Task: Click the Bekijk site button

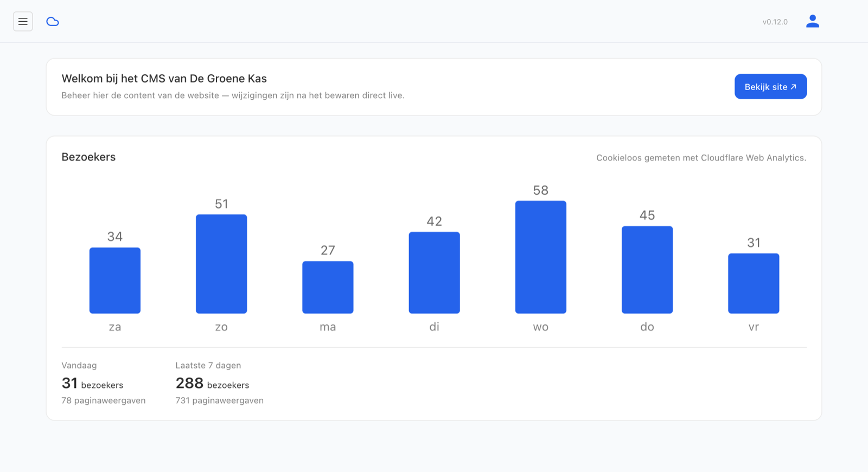Action: coord(770,87)
